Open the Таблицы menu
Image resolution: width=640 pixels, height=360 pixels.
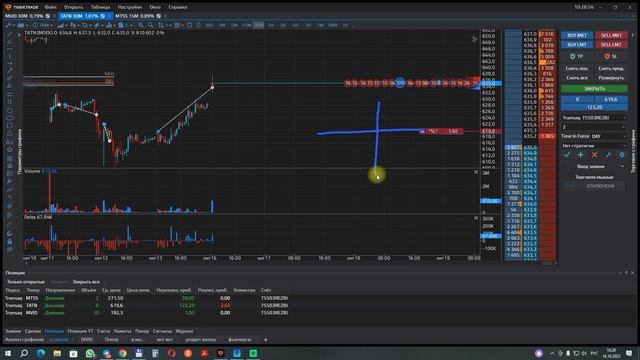tap(100, 7)
